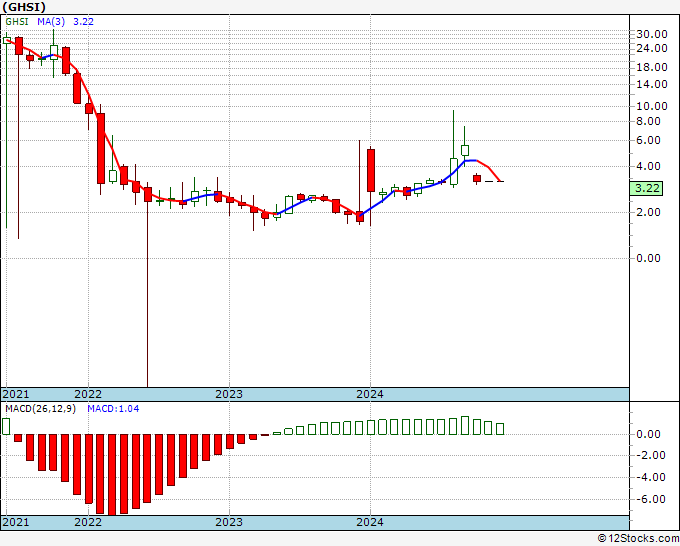Viewport: 680px width, 546px height.
Task: Click the MACD(26,12,9) indicator label
Action: point(40,409)
